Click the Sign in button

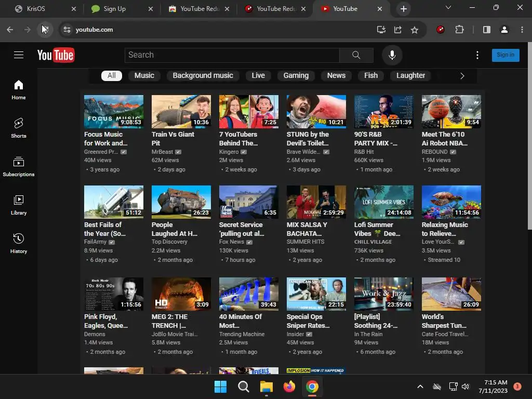pyautogui.click(x=506, y=55)
